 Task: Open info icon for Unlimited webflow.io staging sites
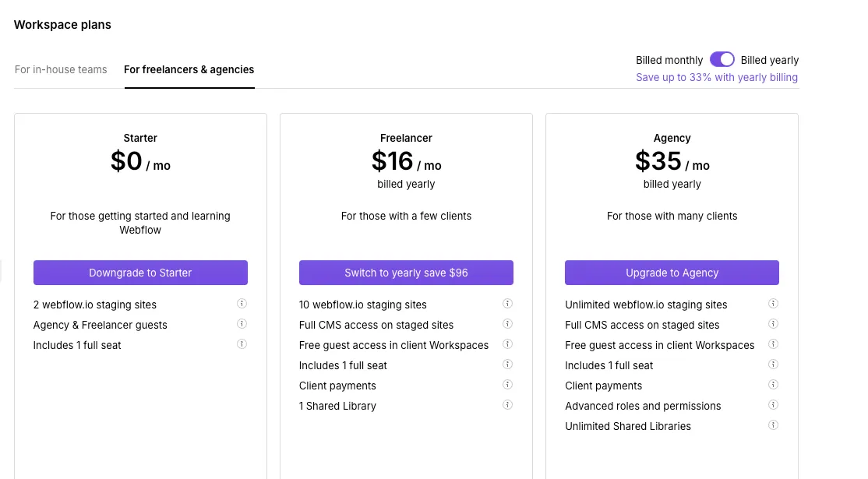[x=773, y=304]
